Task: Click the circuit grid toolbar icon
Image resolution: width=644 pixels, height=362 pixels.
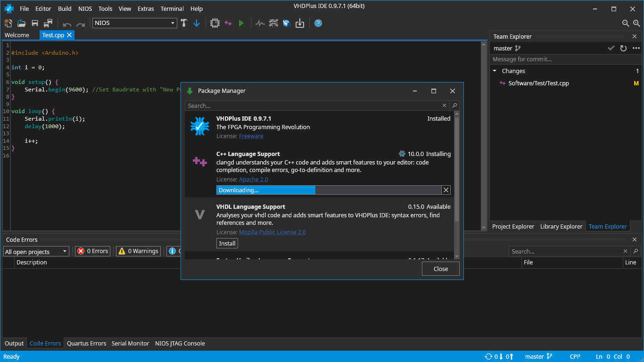Action: click(273, 23)
